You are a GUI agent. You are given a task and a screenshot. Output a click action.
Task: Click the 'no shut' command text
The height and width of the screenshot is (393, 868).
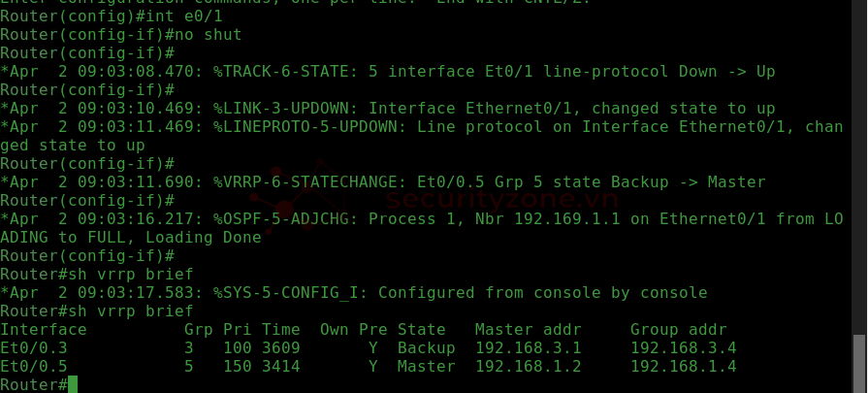209,35
